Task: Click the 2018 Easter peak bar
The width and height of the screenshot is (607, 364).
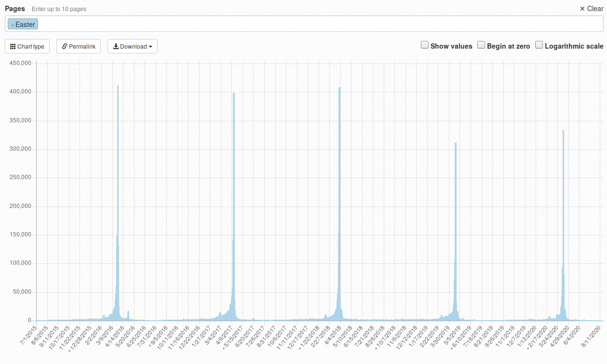Action: click(339, 204)
